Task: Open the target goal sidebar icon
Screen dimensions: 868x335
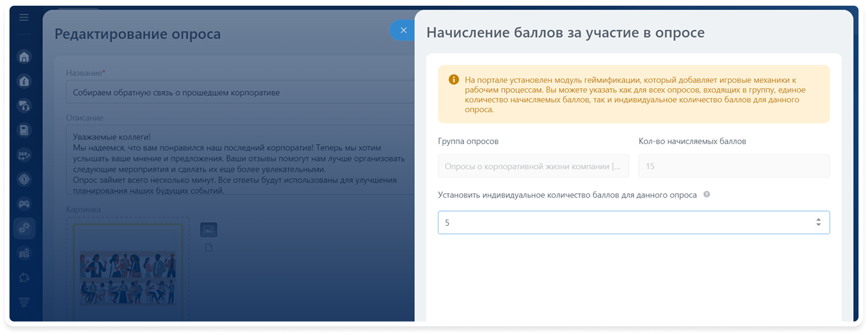Action: click(24, 179)
